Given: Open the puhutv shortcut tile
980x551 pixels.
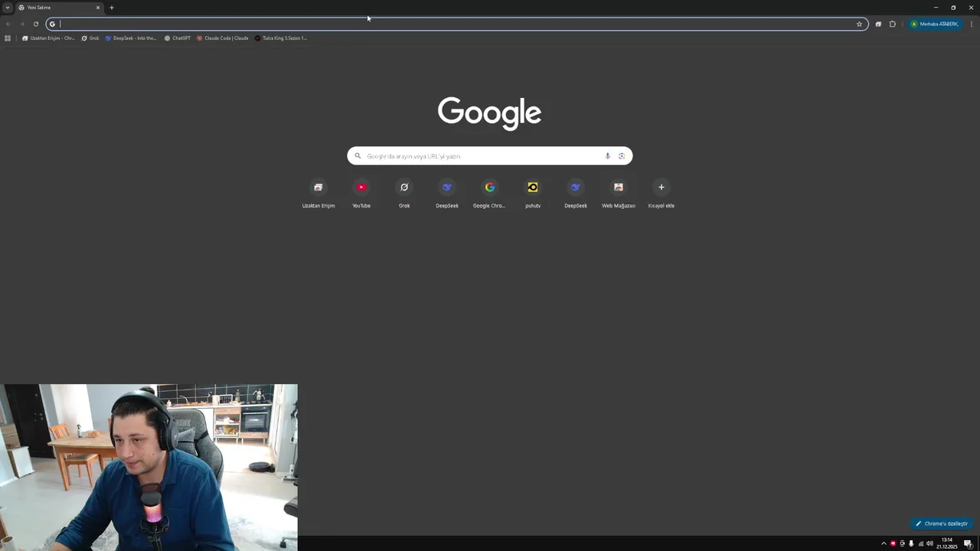Looking at the screenshot, I should (533, 194).
